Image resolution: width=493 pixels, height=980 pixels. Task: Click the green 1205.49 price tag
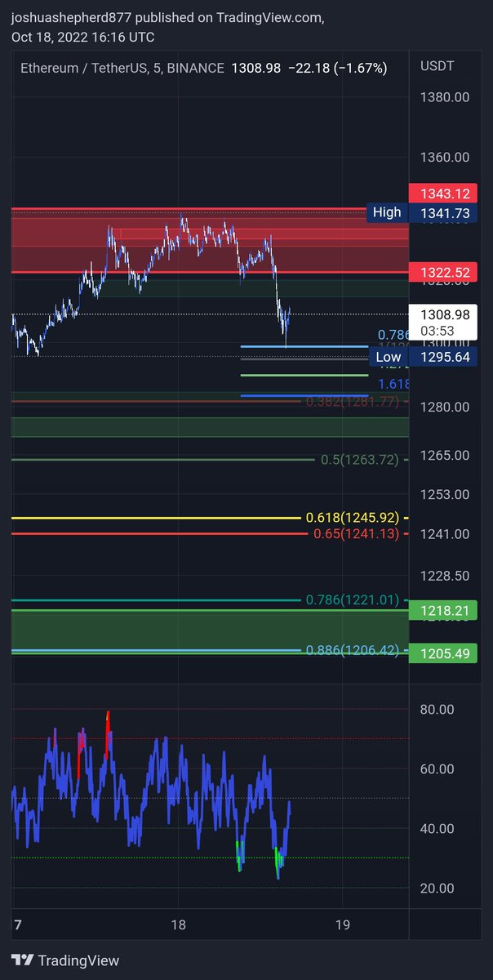[445, 653]
